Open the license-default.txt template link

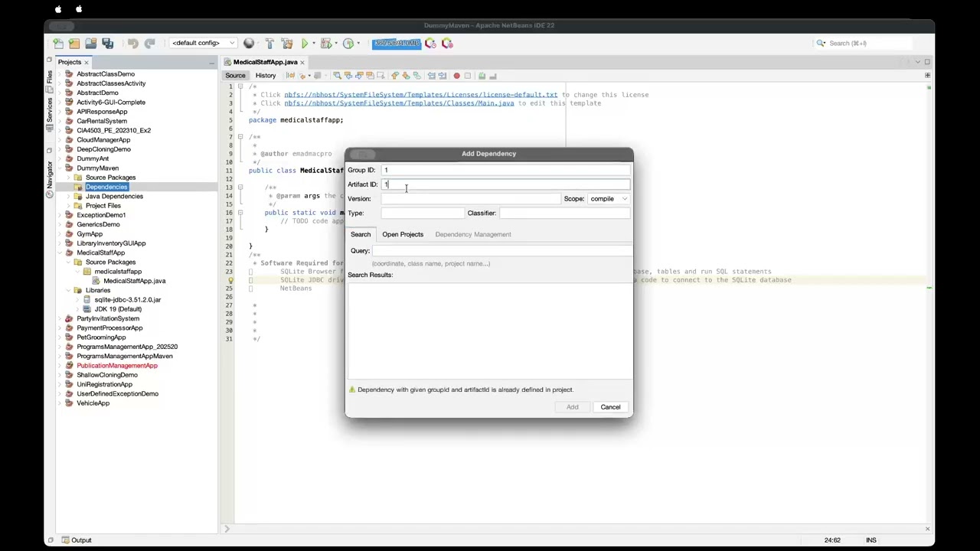[421, 95]
